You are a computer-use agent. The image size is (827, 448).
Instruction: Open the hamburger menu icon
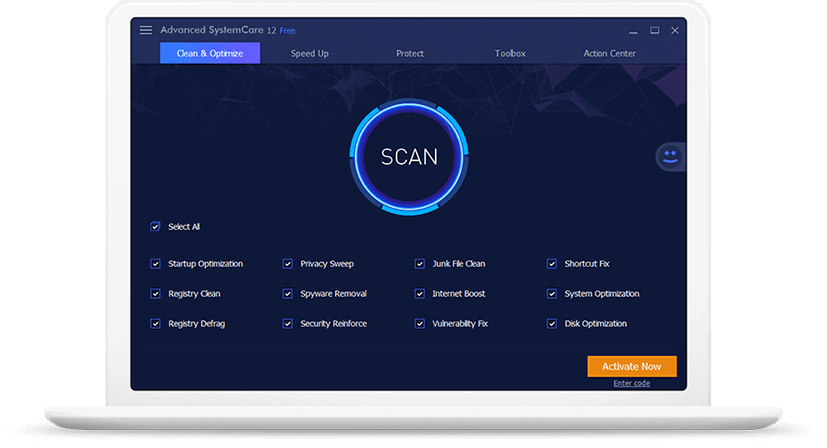[x=146, y=30]
